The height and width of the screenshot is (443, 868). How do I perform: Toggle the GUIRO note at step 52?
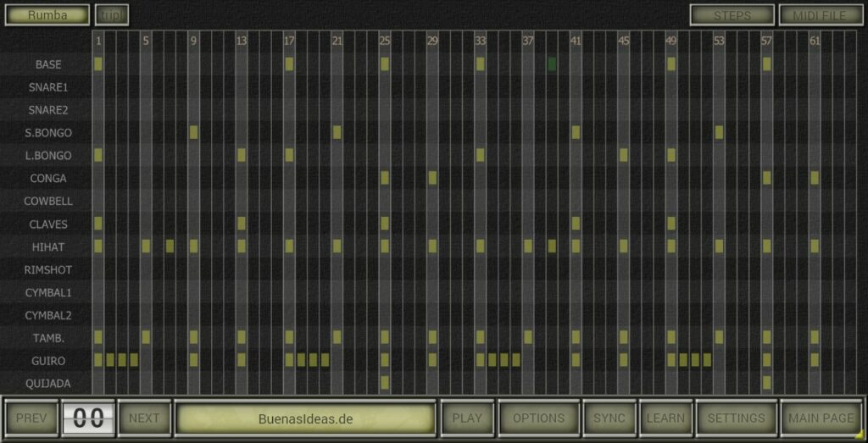pos(707,360)
